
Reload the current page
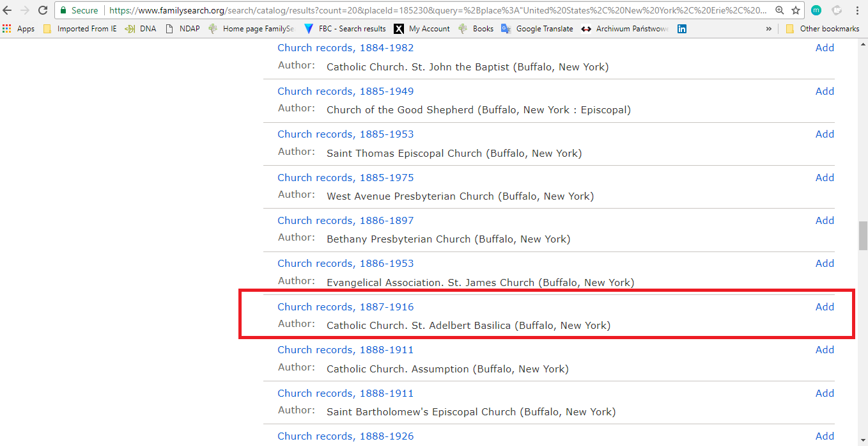43,10
